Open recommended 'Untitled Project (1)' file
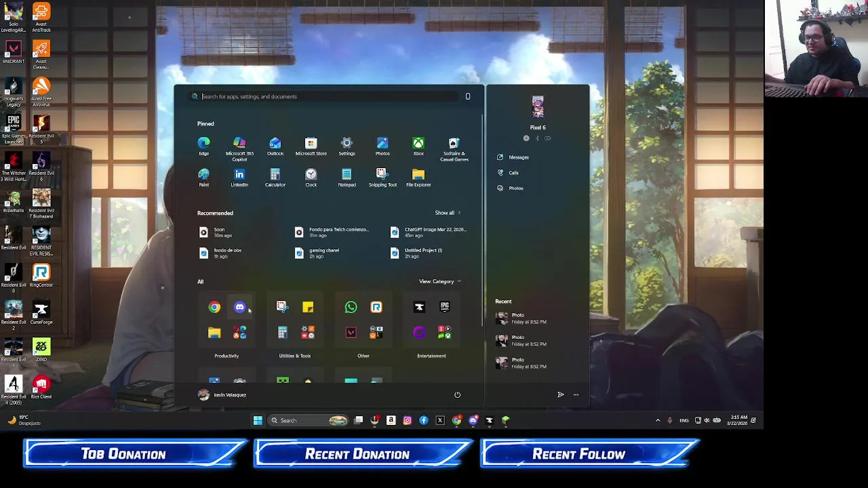The height and width of the screenshot is (488, 868). [416, 253]
